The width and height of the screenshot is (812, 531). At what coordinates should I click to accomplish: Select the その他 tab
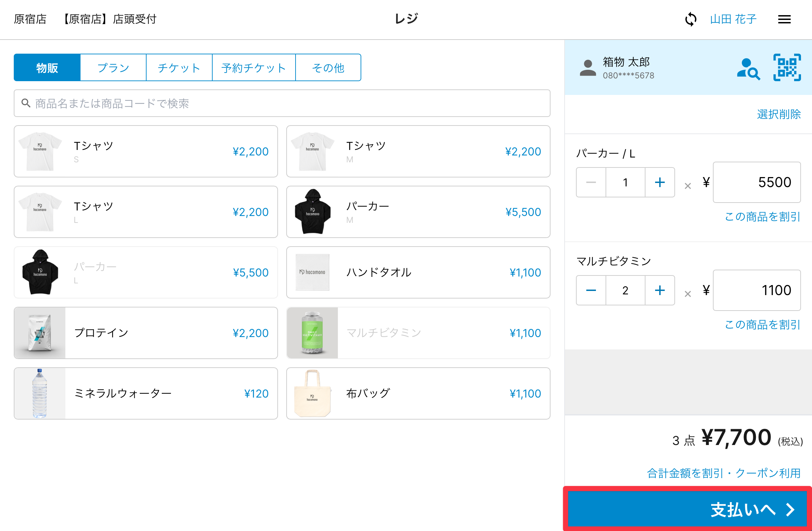tap(328, 68)
